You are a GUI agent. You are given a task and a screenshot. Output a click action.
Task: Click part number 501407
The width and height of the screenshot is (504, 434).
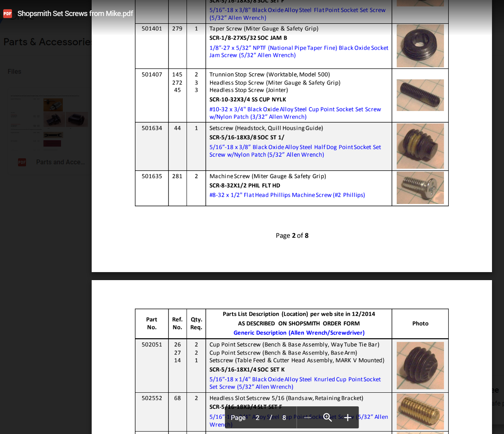click(152, 75)
